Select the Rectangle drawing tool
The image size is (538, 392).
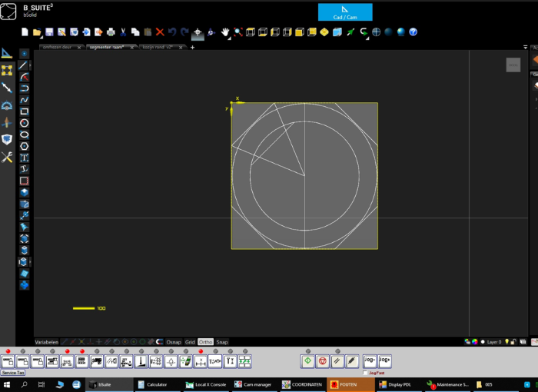pos(24,111)
